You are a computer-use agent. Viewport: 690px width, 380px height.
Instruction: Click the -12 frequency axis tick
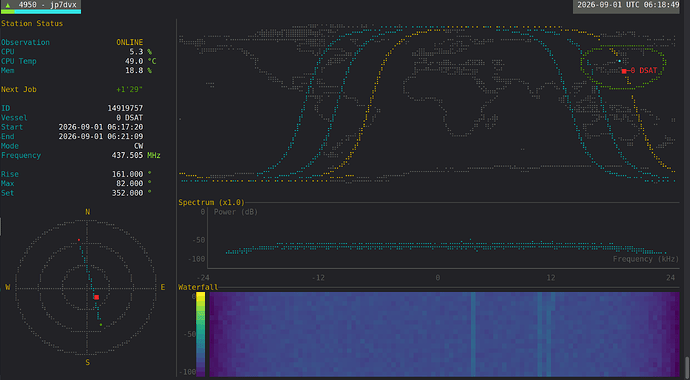pos(318,278)
